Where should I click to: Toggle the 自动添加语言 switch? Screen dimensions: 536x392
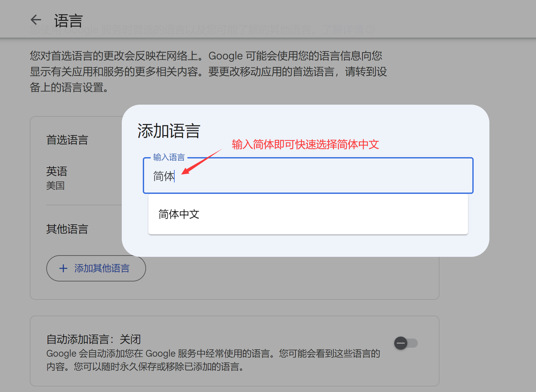[x=406, y=343]
